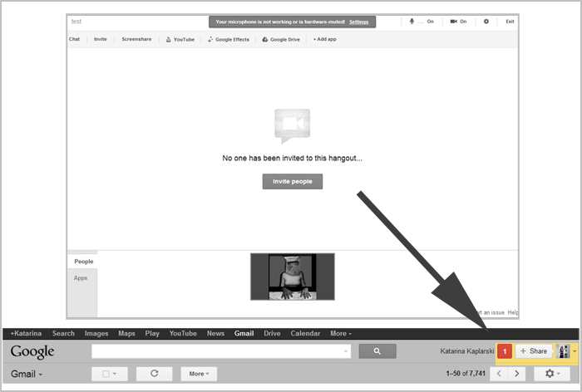Expand the search options arrow in search box

click(346, 351)
